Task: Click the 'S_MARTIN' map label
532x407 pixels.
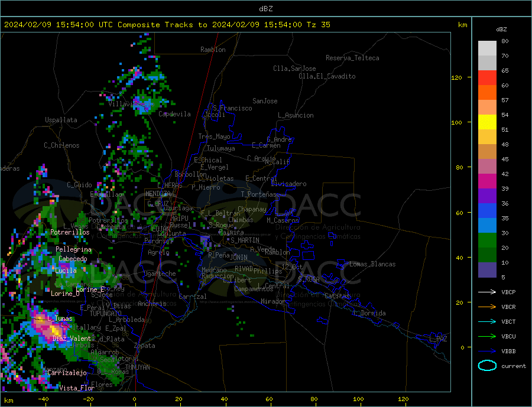Action: click(245, 240)
